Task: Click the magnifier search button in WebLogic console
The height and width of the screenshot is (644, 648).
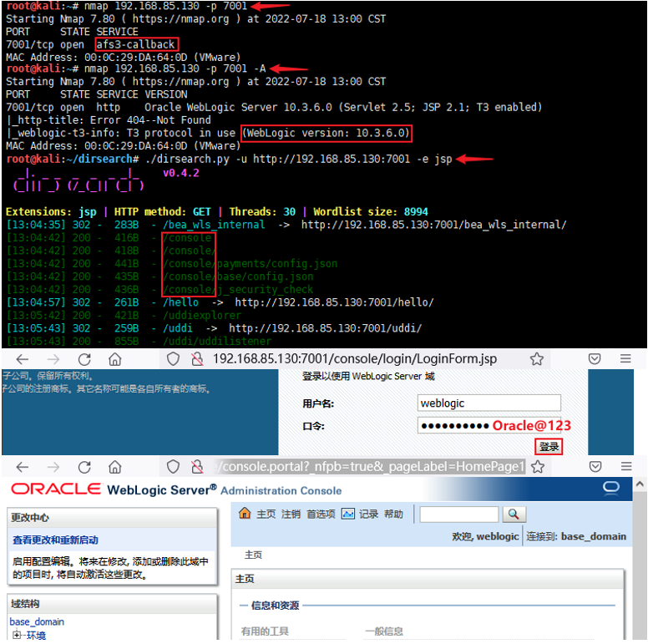Action: pyautogui.click(x=514, y=515)
